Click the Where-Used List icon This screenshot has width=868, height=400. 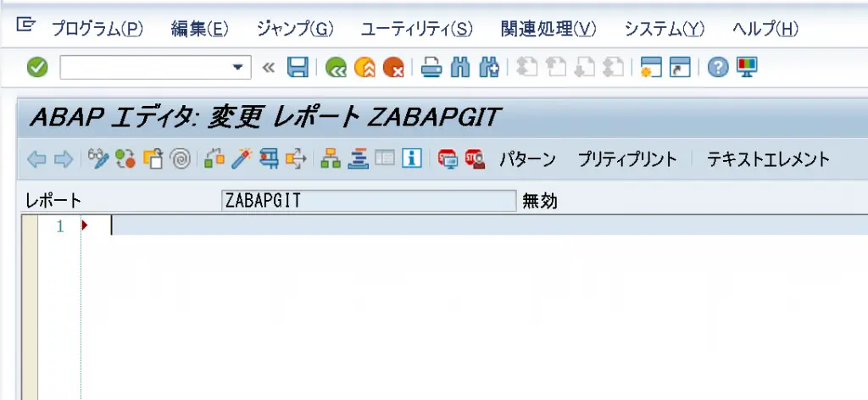(x=296, y=159)
